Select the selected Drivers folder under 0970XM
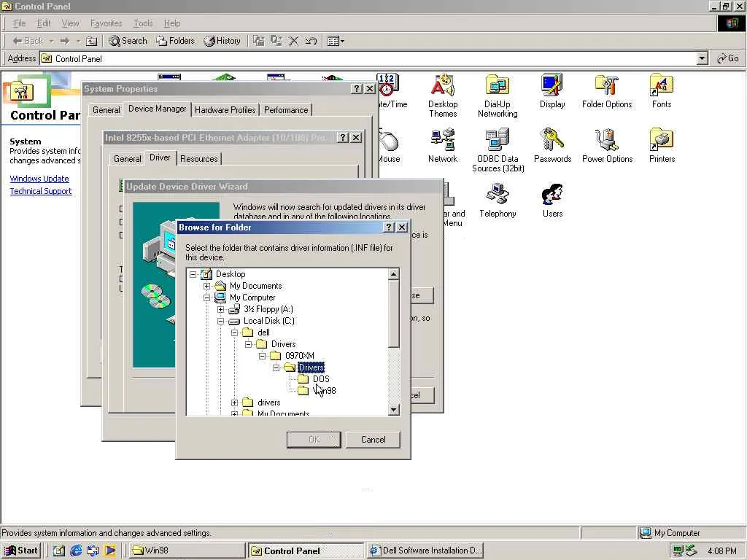 click(311, 367)
